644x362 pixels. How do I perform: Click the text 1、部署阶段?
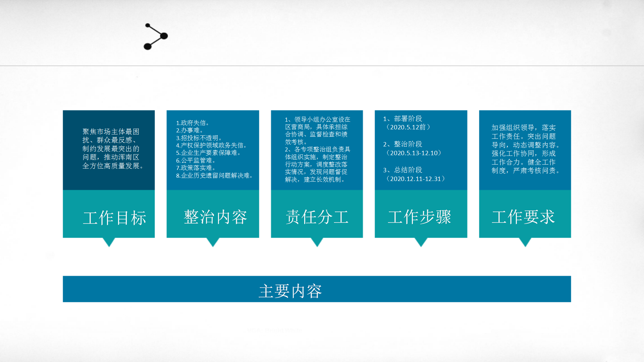pyautogui.click(x=402, y=119)
